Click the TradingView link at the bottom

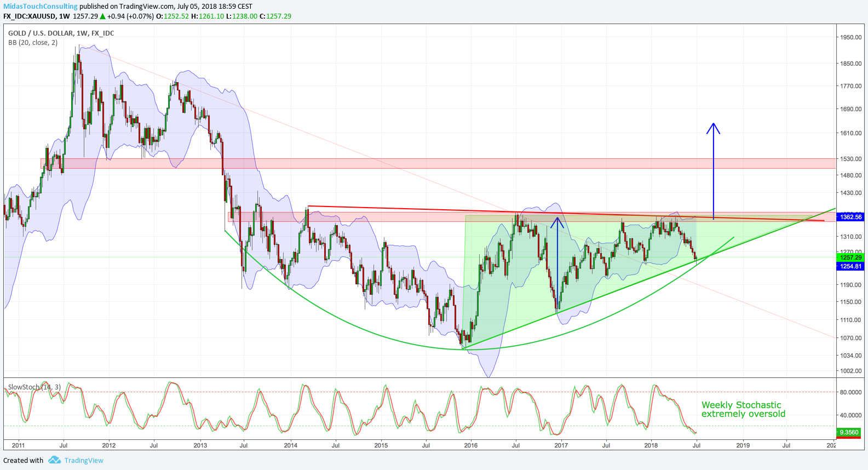[84, 460]
